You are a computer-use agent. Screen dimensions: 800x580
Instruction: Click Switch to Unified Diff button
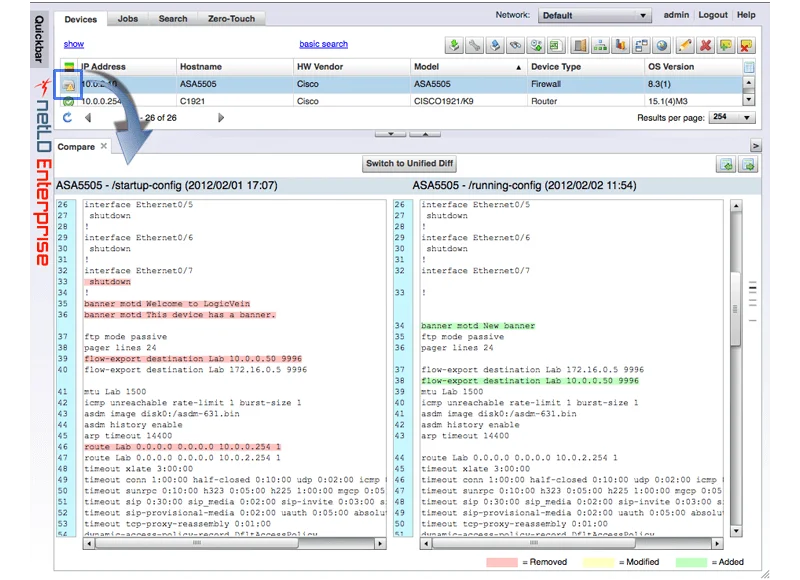click(409, 164)
